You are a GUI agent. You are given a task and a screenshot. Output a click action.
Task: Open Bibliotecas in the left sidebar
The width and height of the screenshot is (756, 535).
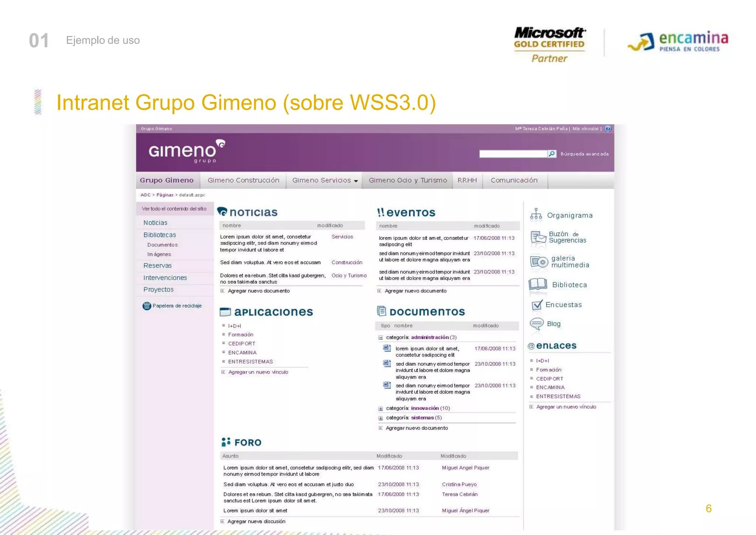coord(160,235)
